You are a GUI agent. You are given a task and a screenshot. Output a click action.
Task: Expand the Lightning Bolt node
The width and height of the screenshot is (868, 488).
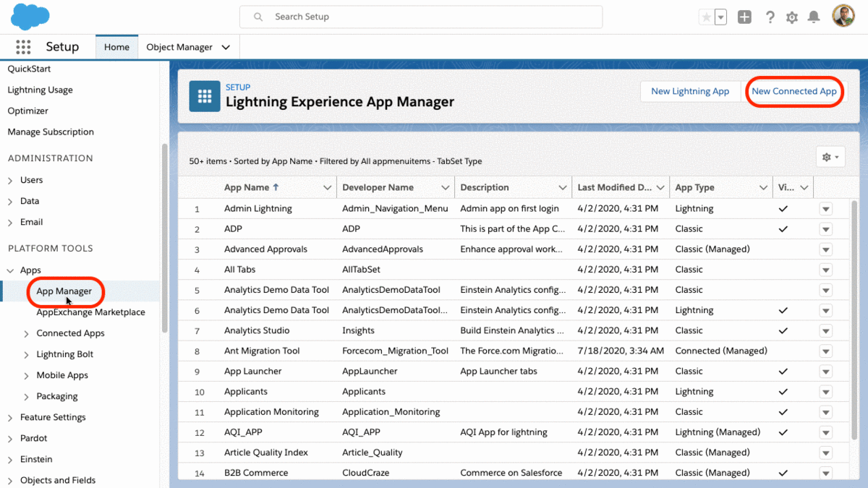click(26, 354)
